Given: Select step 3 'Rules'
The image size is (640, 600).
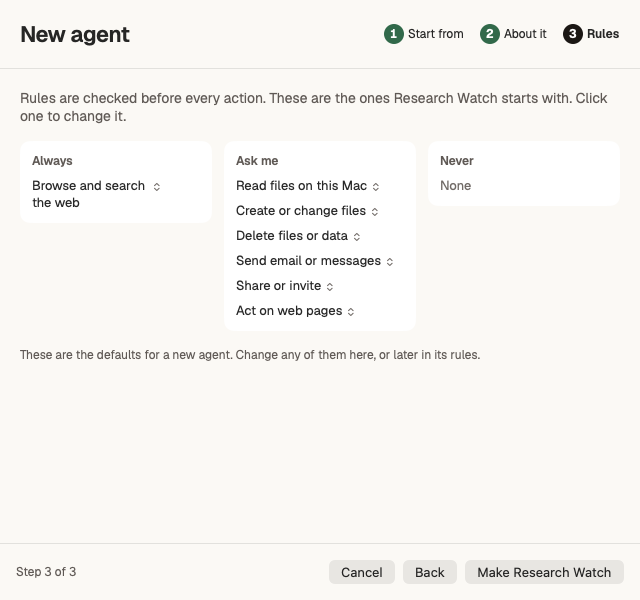Looking at the screenshot, I should [x=591, y=34].
